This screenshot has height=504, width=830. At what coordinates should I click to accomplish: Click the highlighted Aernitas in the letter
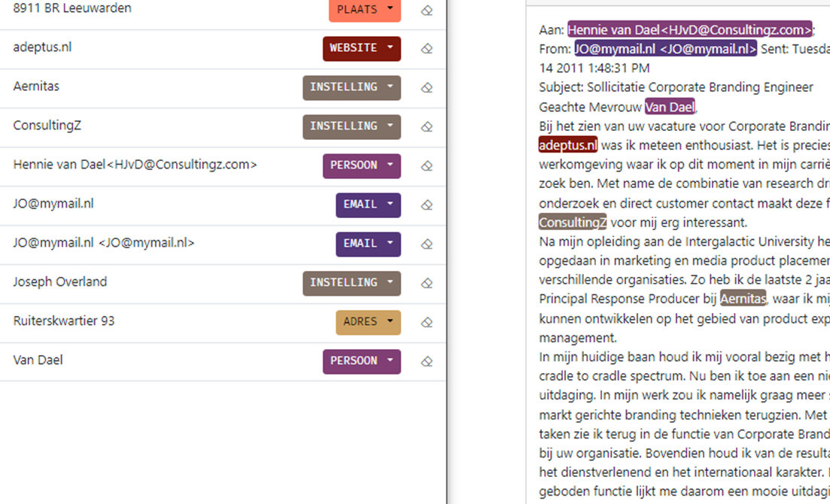click(x=743, y=299)
